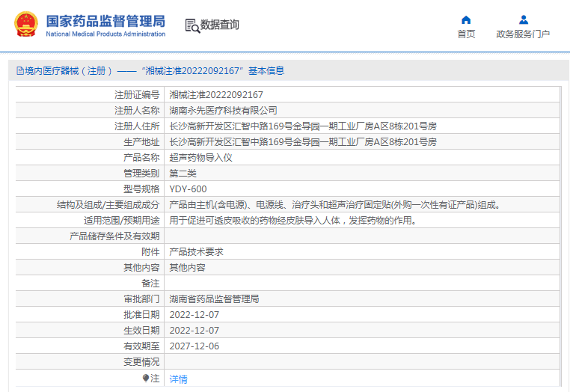Select registration number 湘械注准20222092167 value
The width and height of the screenshot is (570, 392).
[x=216, y=94]
